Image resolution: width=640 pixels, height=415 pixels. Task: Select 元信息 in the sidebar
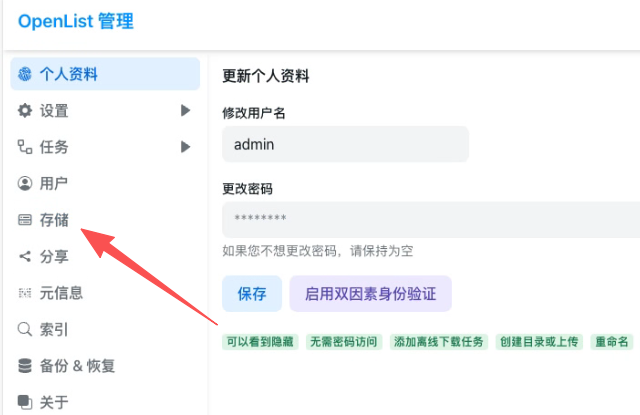point(105,293)
